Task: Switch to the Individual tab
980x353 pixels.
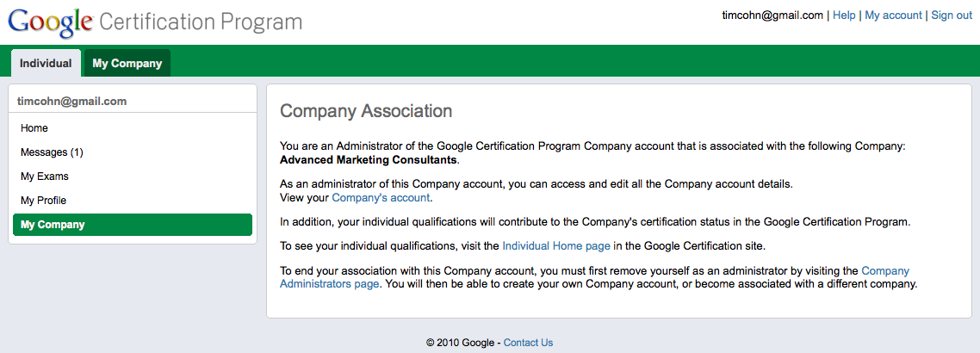Action: 46,63
